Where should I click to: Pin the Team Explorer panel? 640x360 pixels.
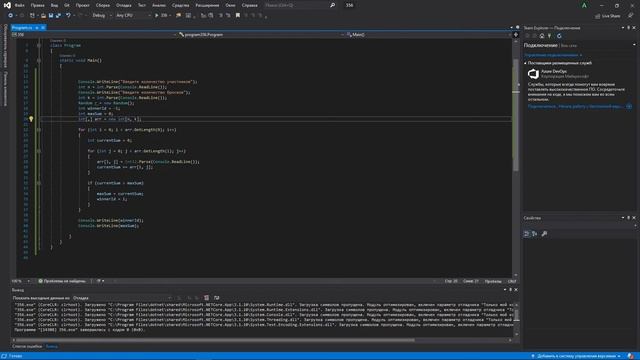(x=629, y=28)
